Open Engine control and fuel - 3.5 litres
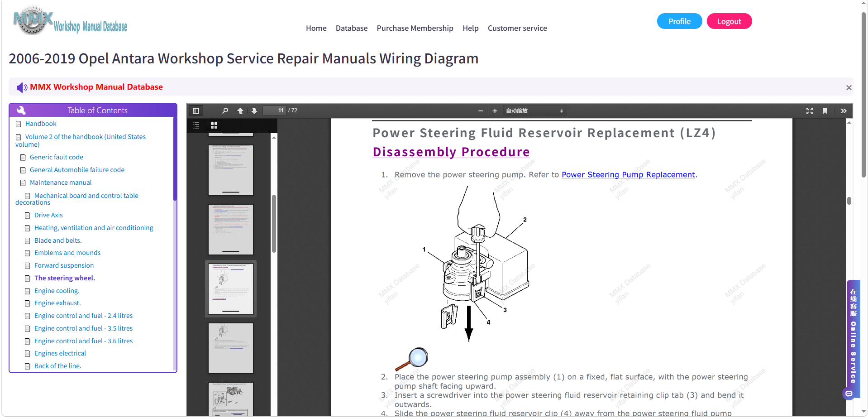The image size is (868, 418). 84,328
